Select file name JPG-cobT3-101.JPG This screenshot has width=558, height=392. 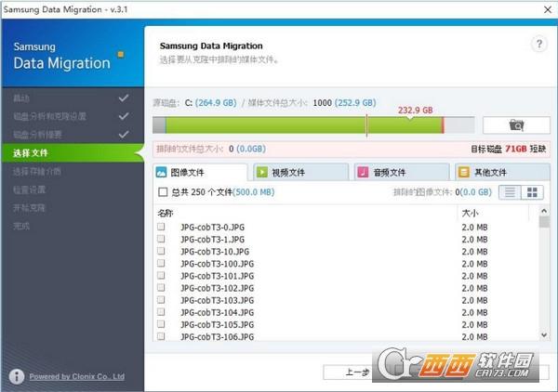click(217, 276)
